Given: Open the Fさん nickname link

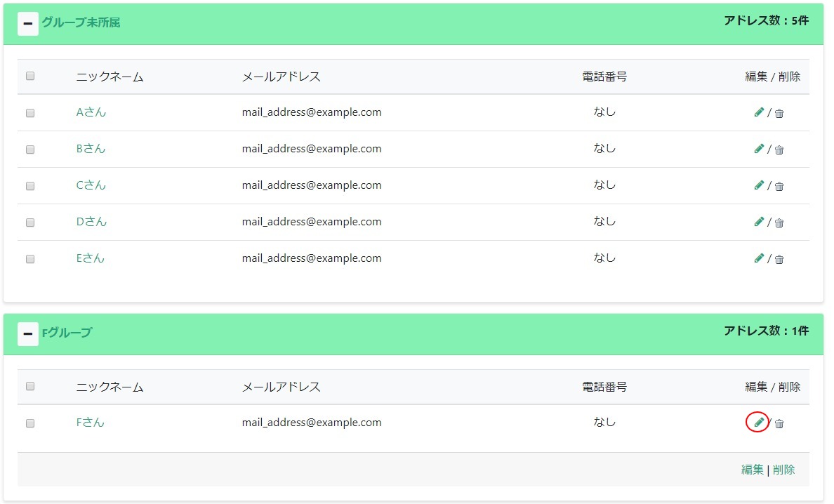Looking at the screenshot, I should pyautogui.click(x=91, y=423).
